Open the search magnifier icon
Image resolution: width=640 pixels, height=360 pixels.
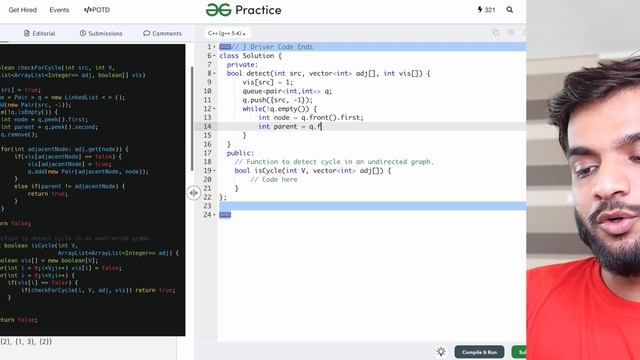[509, 9]
